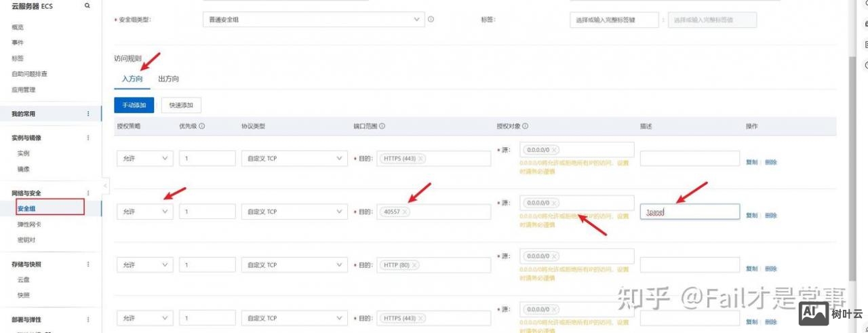
Task: Click the info icon next to 授权对象
Action: tap(525, 126)
